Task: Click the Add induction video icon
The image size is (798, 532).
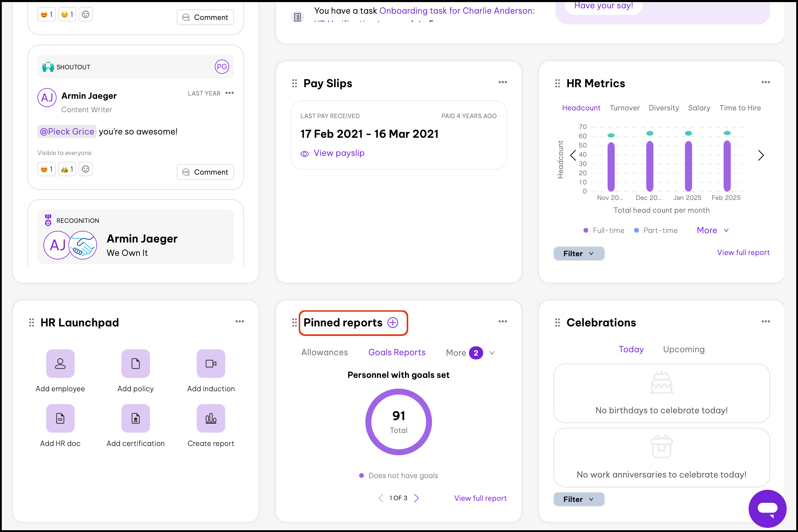Action: [x=211, y=363]
